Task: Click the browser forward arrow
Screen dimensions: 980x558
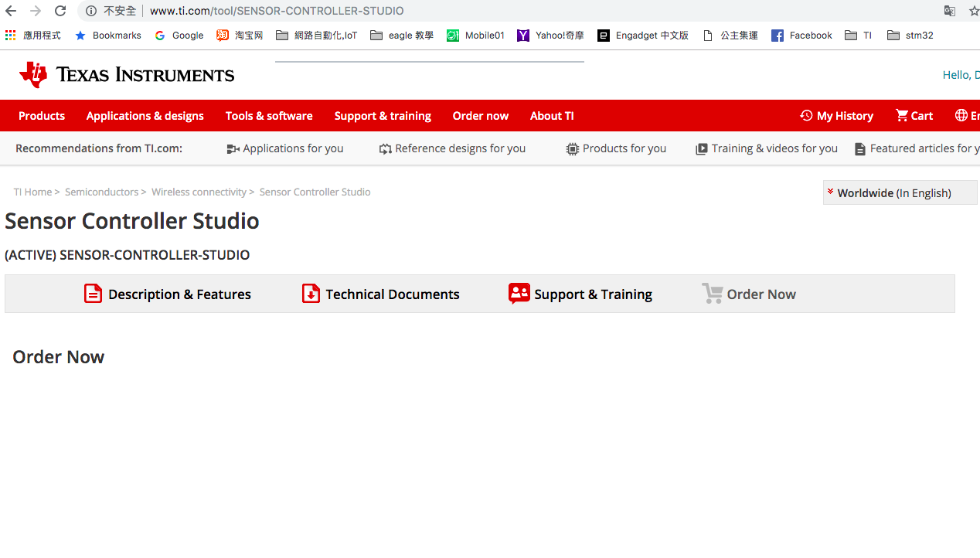Action: [36, 11]
